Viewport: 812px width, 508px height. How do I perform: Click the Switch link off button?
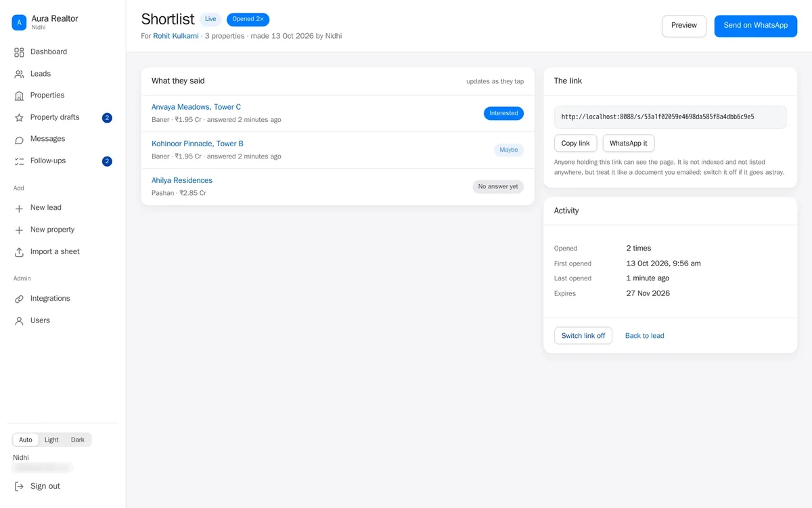583,336
